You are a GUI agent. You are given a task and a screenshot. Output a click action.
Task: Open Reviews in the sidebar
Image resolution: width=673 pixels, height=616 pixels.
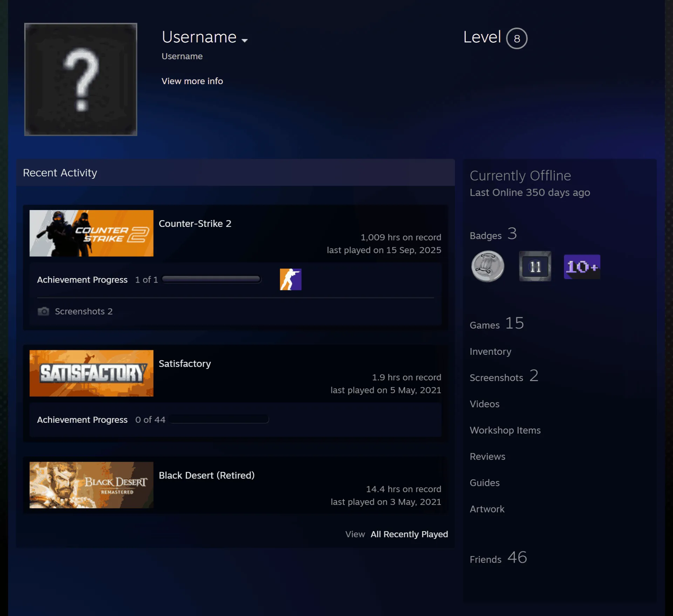487,456
